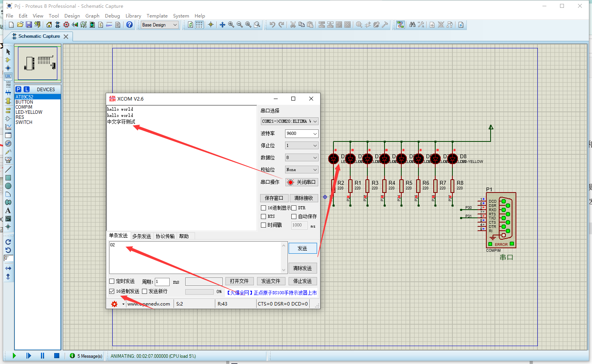The width and height of the screenshot is (592, 364).
Task: Open the 校验位 dropdown showing None
Action: pos(302,170)
